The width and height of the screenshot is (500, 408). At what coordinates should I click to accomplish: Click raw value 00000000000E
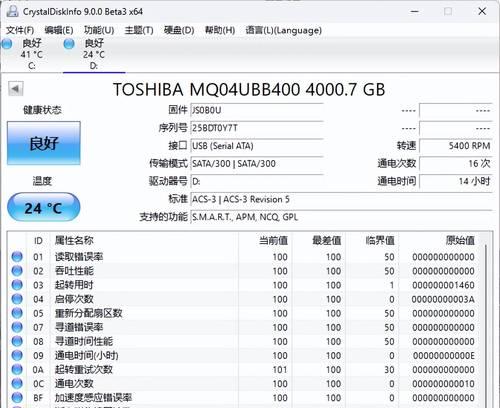[x=443, y=356]
